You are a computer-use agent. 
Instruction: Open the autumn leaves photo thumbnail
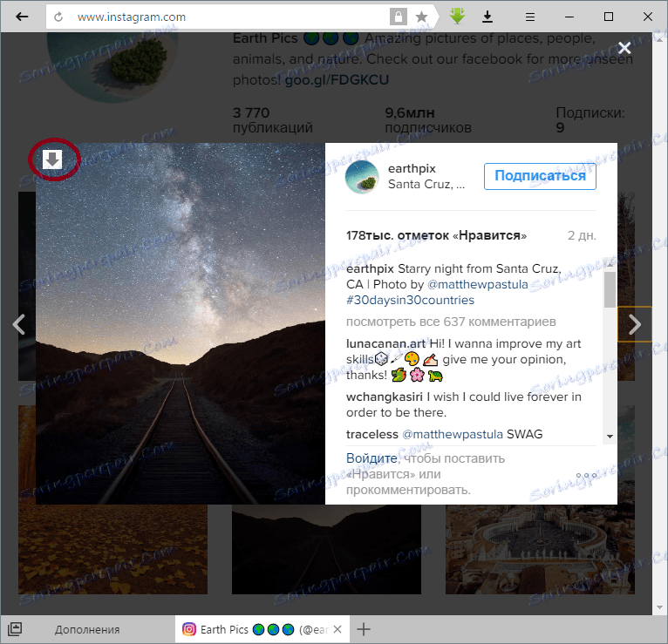tap(112, 549)
